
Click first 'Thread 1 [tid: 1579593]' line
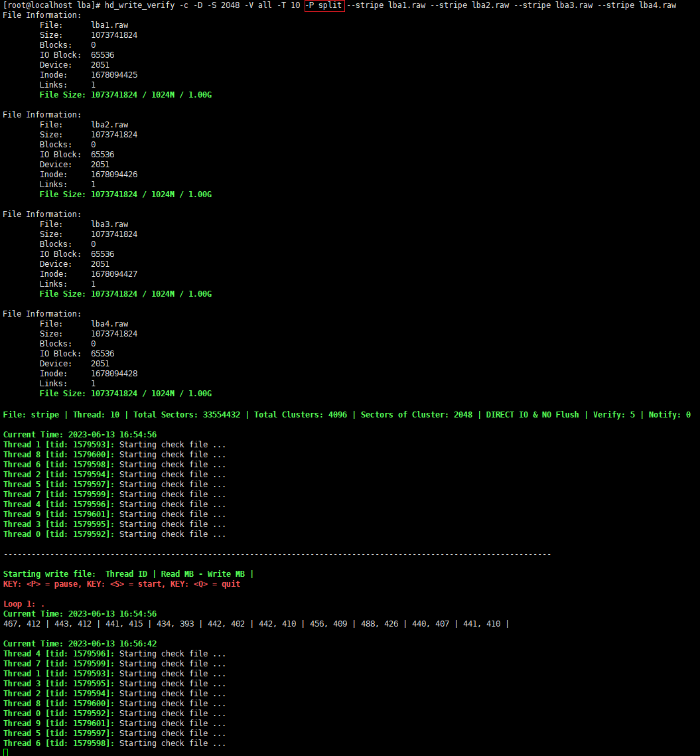114,445
